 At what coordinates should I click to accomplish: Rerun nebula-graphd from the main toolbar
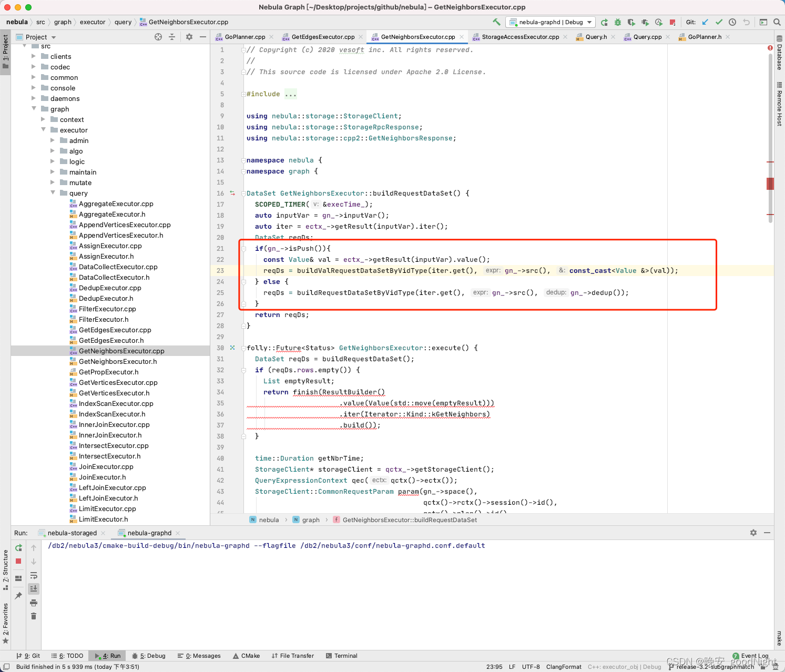pos(604,22)
